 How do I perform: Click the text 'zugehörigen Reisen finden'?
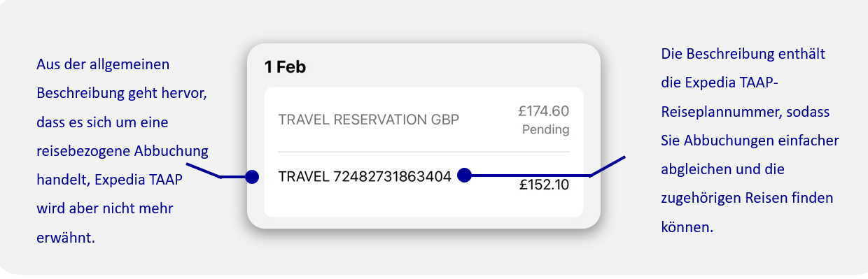(x=747, y=198)
